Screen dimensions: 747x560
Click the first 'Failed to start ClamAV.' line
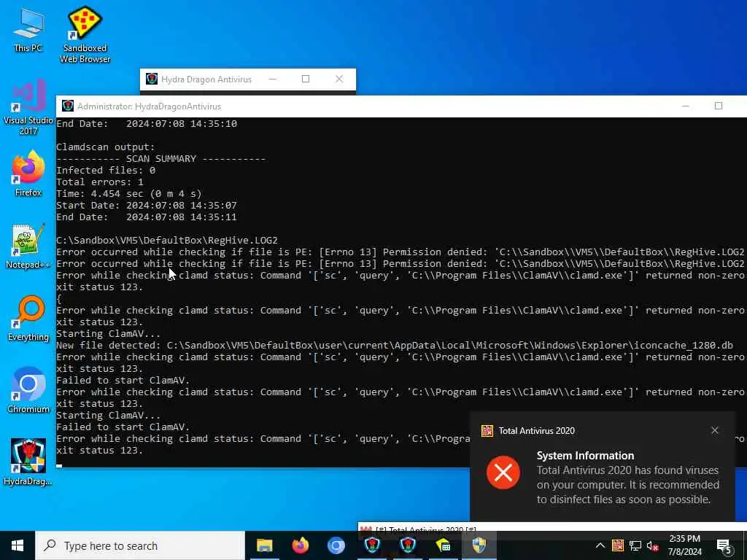123,380
